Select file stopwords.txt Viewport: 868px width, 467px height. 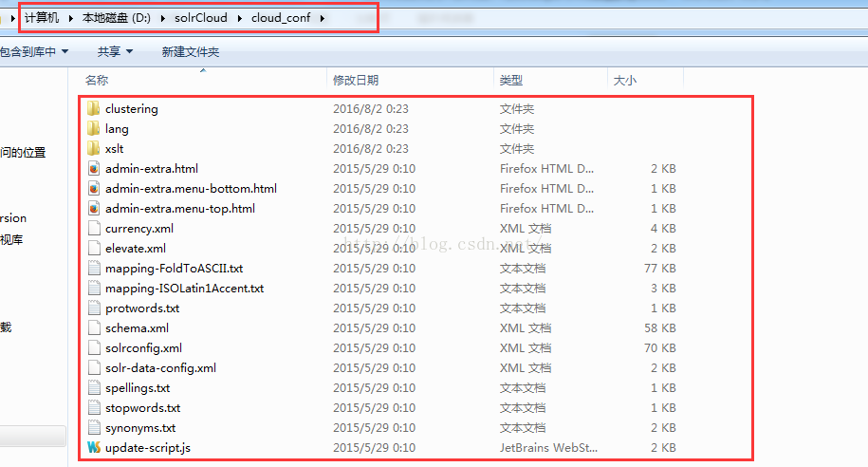pyautogui.click(x=143, y=408)
